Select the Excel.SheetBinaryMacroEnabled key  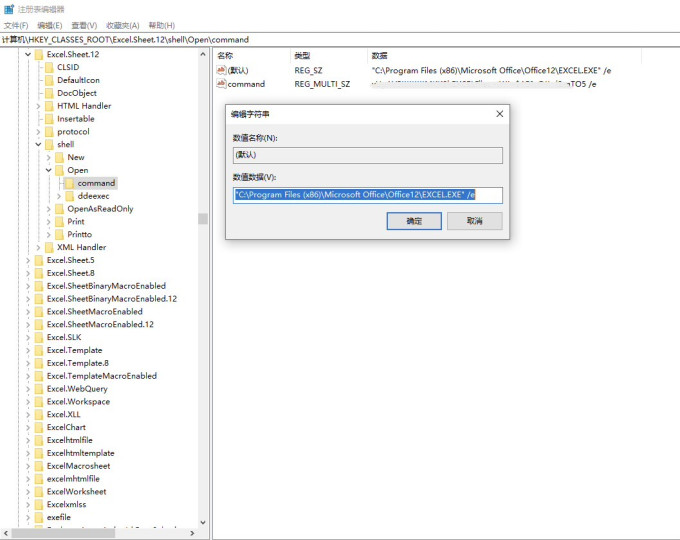(106, 286)
